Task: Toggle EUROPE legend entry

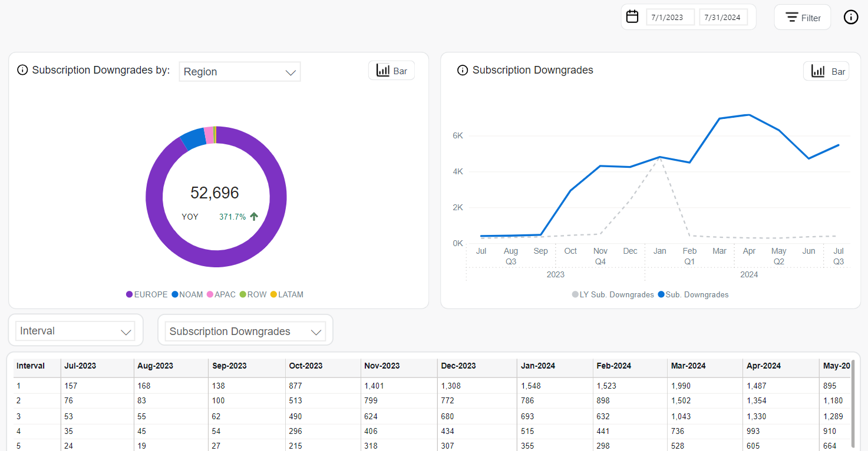Action: click(x=147, y=294)
